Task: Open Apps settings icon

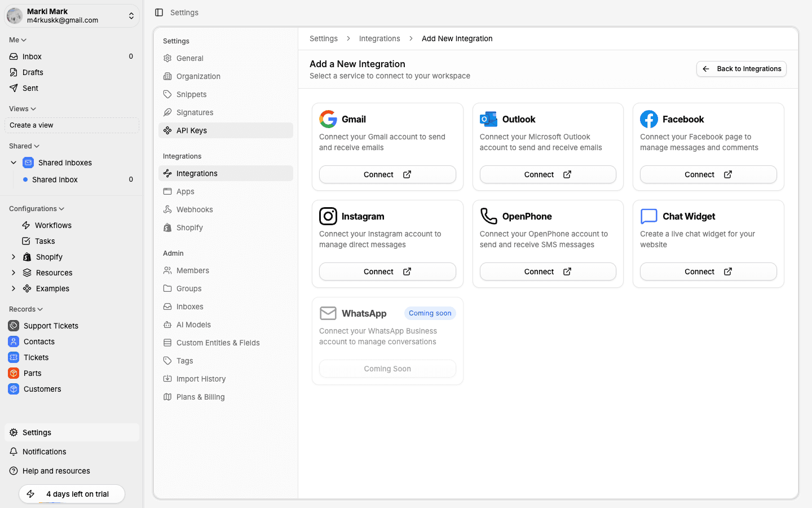Action: (167, 191)
